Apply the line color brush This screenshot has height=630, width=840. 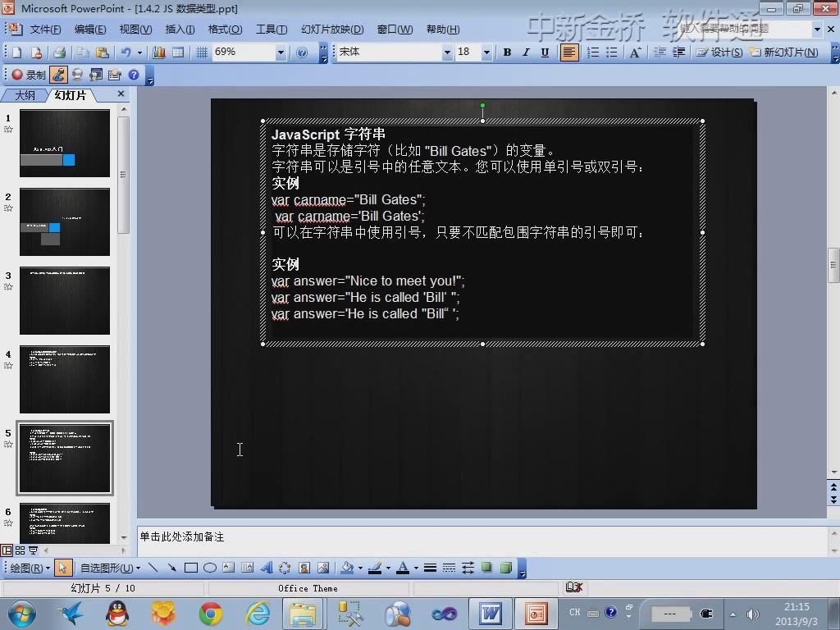coord(375,568)
